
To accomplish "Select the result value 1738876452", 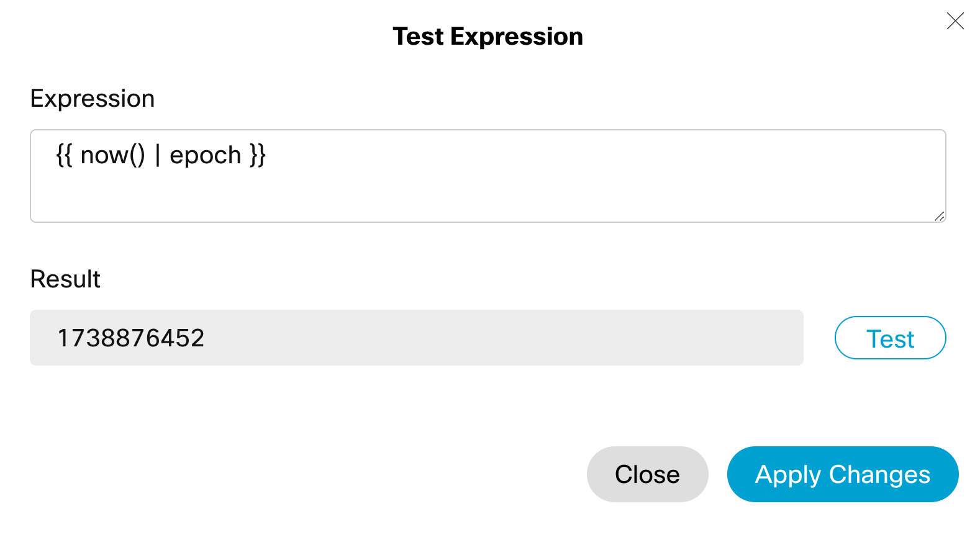I will pyautogui.click(x=130, y=338).
